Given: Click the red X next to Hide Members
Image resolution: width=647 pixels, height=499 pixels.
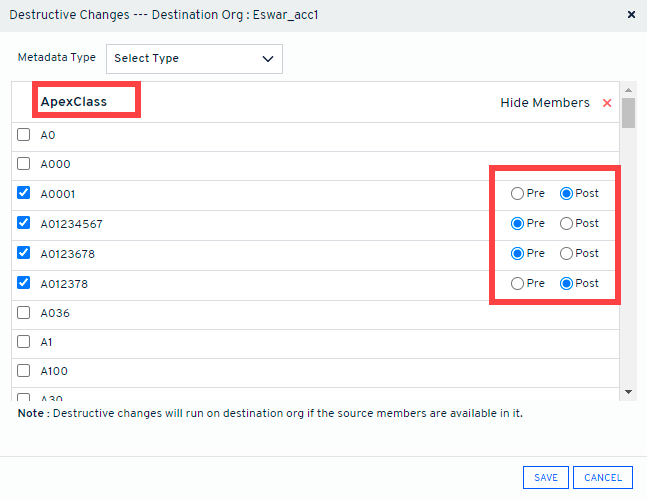Looking at the screenshot, I should (x=607, y=103).
